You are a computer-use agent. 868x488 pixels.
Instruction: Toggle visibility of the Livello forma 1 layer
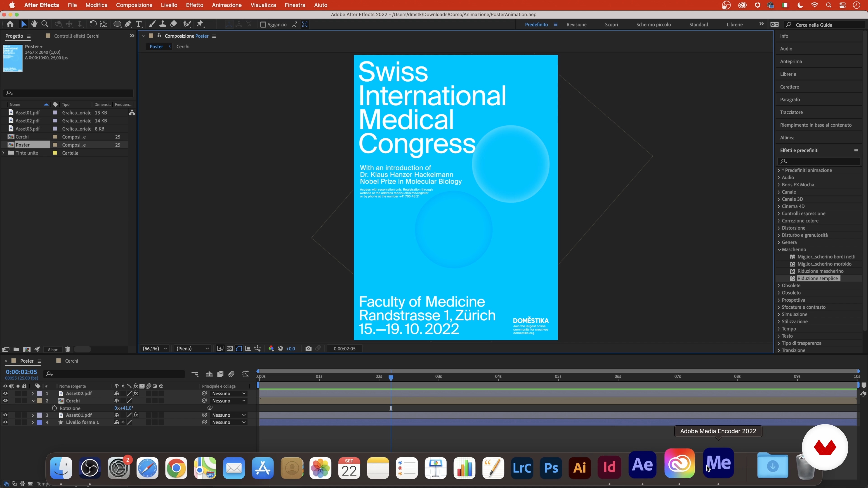(x=5, y=422)
